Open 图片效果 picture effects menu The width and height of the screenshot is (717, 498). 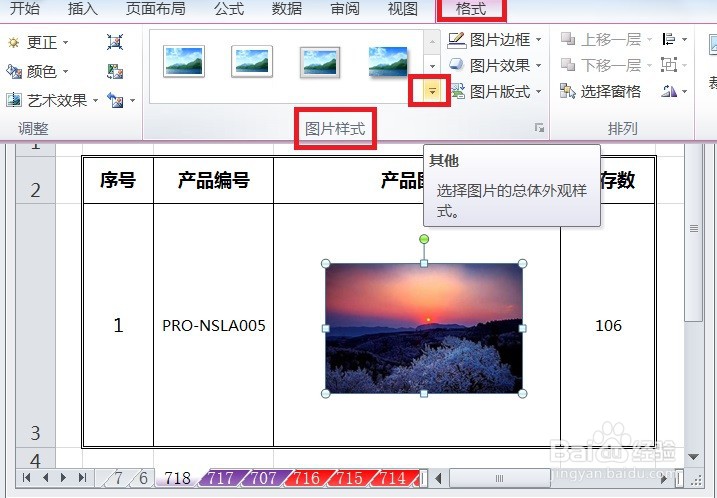(495, 66)
